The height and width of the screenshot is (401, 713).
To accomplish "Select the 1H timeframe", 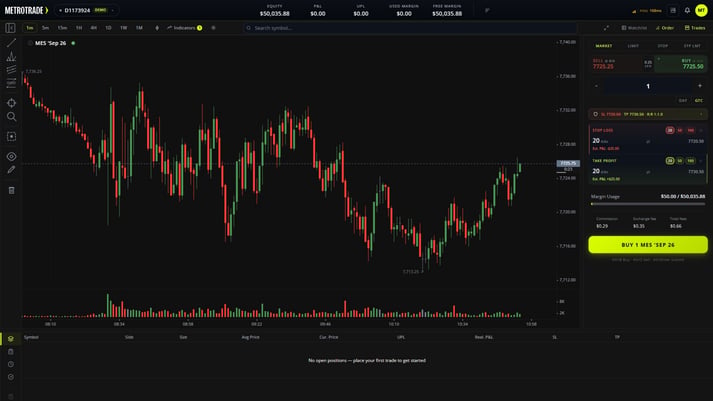I will click(x=79, y=28).
